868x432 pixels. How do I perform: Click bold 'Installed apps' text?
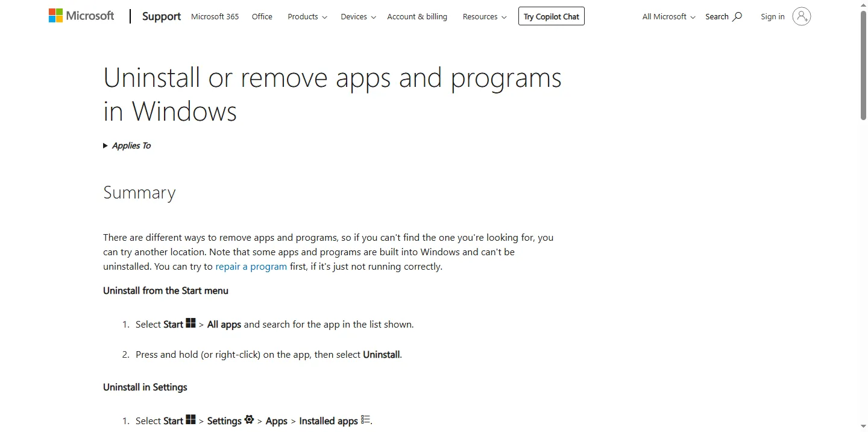(329, 421)
